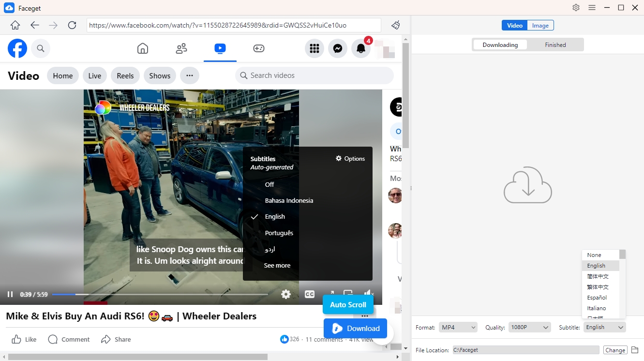Click the Home chip in Video section
644x361 pixels.
point(63,75)
